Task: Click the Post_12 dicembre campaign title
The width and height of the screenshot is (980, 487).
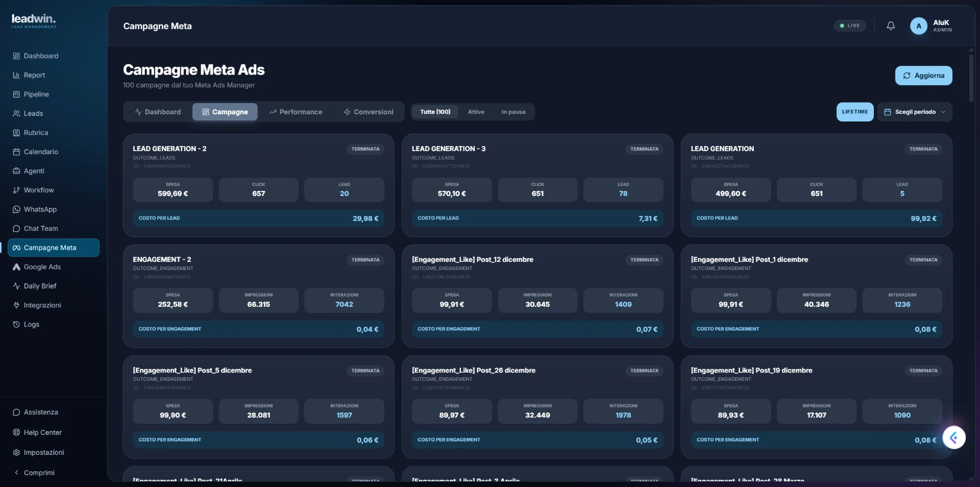Action: coord(473,259)
